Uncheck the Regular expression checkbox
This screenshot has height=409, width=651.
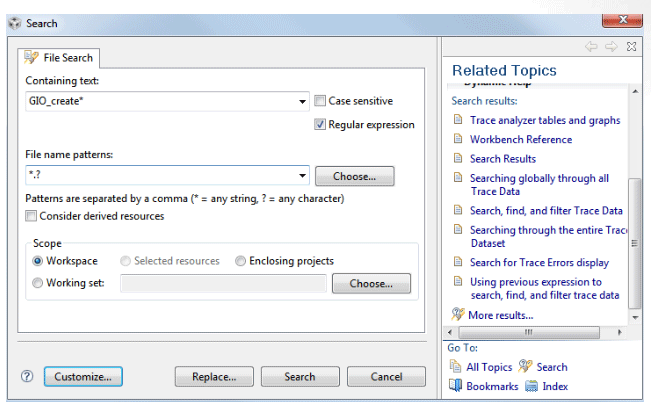coord(320,125)
